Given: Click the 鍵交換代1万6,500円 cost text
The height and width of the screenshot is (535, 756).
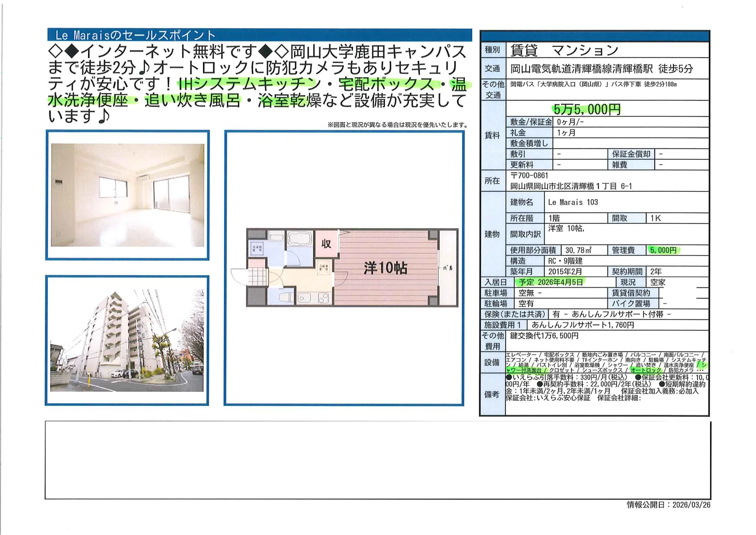Looking at the screenshot, I should [x=544, y=336].
